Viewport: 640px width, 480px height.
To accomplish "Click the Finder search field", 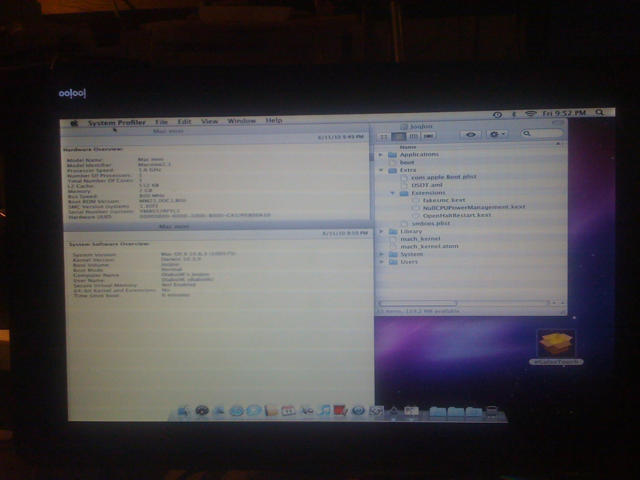I will pos(542,133).
